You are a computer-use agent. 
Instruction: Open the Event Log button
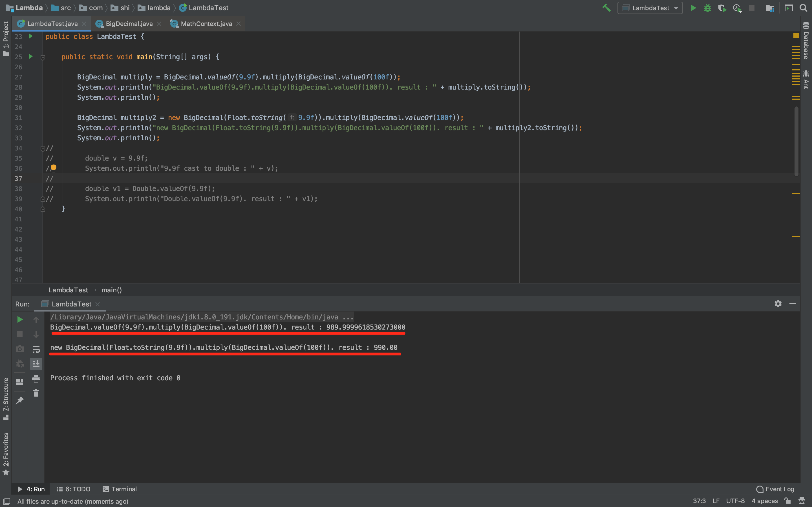click(775, 489)
